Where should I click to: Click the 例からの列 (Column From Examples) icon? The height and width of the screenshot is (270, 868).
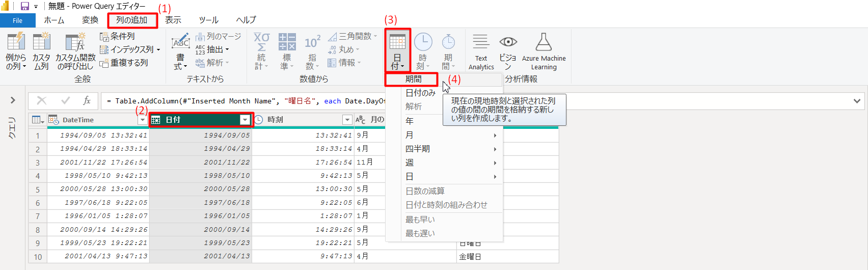tap(15, 43)
